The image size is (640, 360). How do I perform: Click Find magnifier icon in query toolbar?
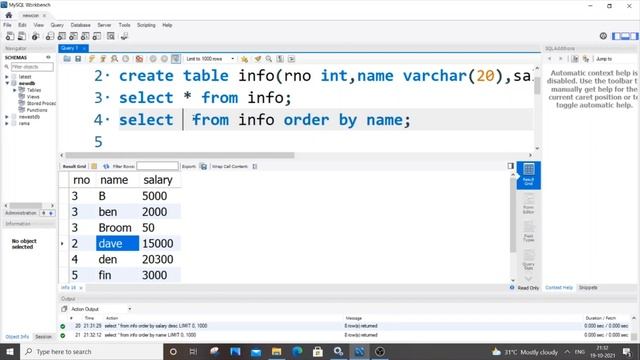[269, 59]
